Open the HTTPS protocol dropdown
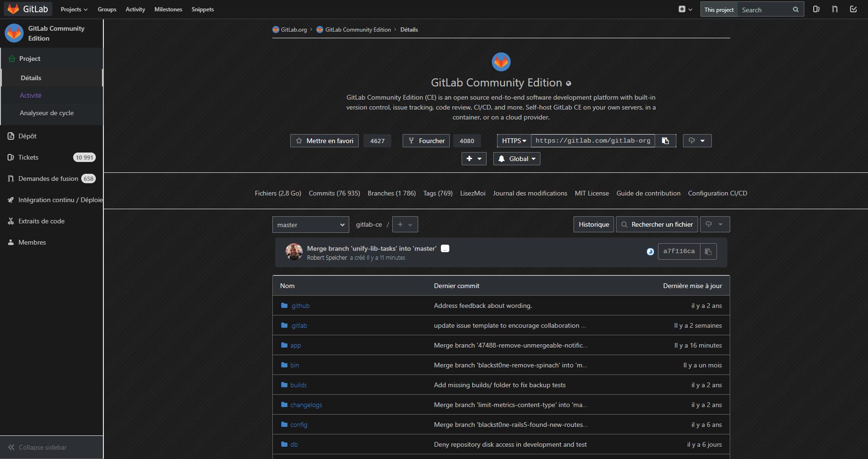The width and height of the screenshot is (868, 459). point(513,140)
